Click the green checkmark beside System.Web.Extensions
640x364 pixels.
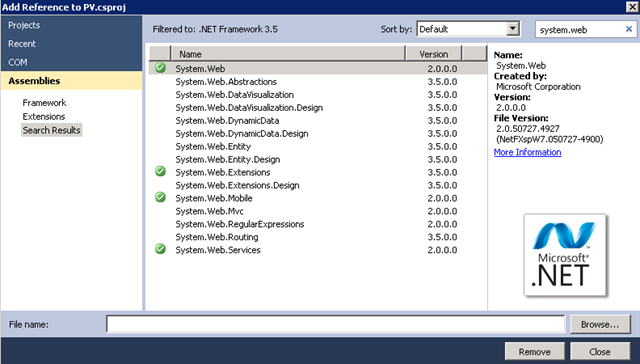[160, 171]
